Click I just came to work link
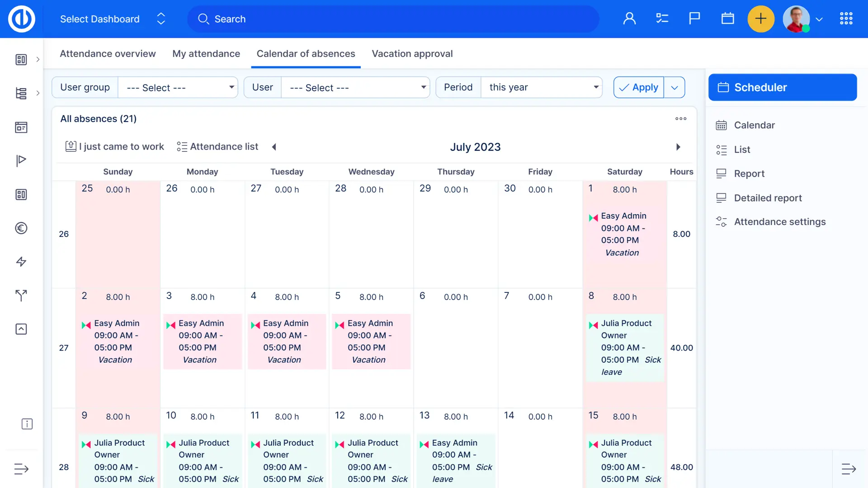This screenshot has height=488, width=868. tap(115, 147)
